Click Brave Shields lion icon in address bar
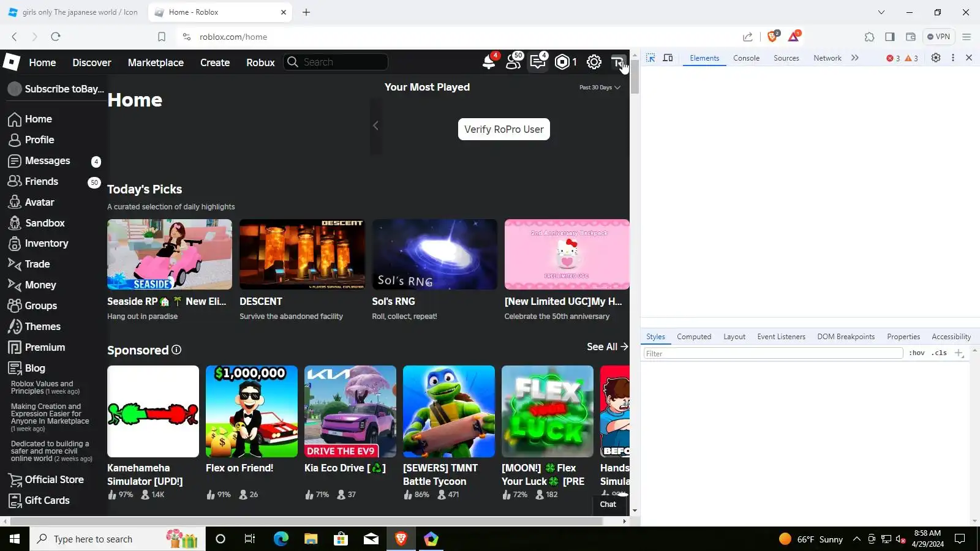 [773, 37]
